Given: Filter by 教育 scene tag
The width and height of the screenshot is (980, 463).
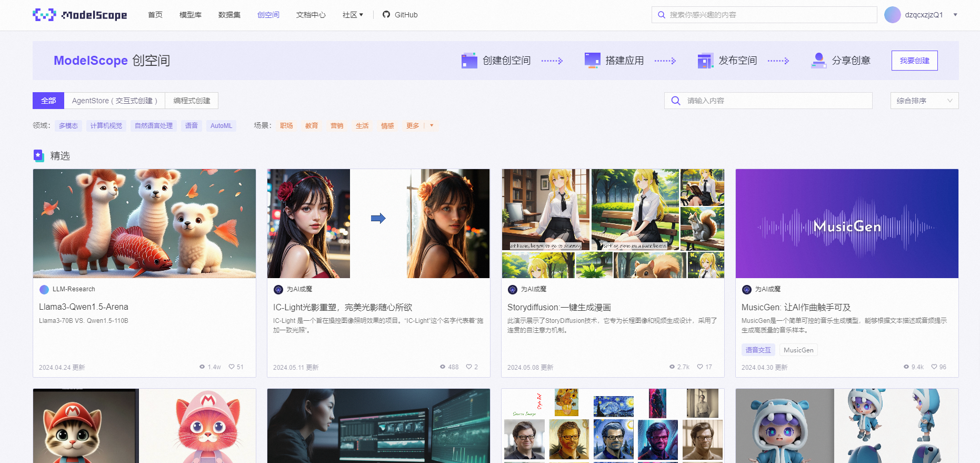Looking at the screenshot, I should (x=312, y=126).
